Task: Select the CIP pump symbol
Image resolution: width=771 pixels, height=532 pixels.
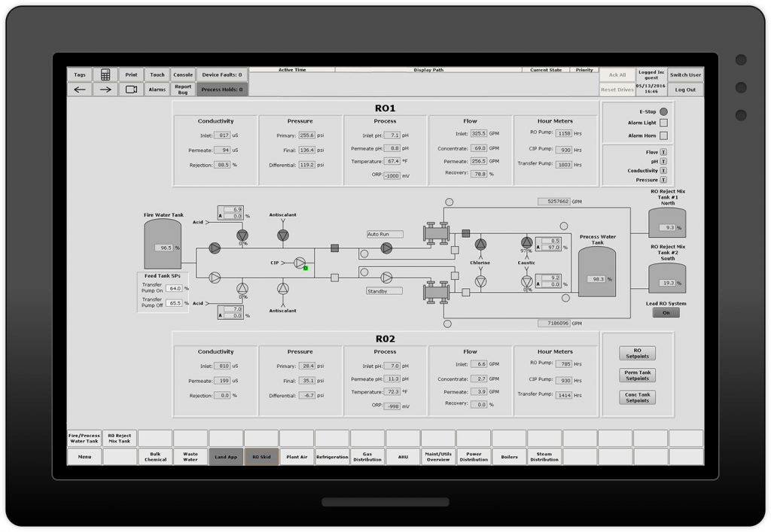Action: pos(300,263)
